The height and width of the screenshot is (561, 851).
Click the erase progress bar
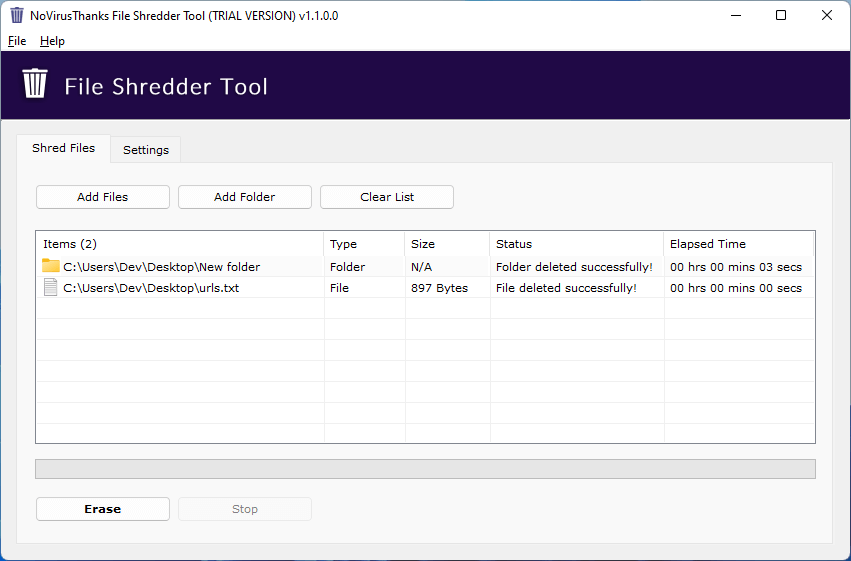(x=426, y=469)
